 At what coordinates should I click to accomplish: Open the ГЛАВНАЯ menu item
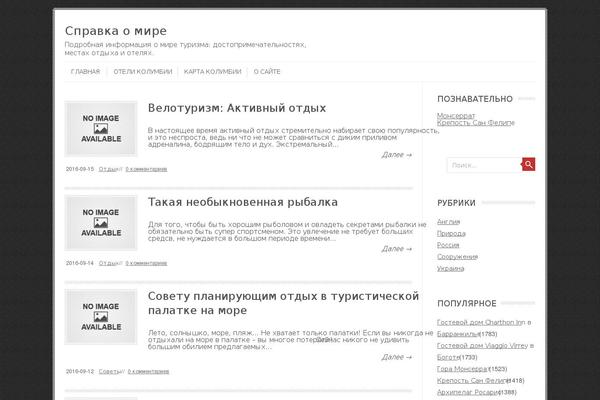click(x=85, y=72)
